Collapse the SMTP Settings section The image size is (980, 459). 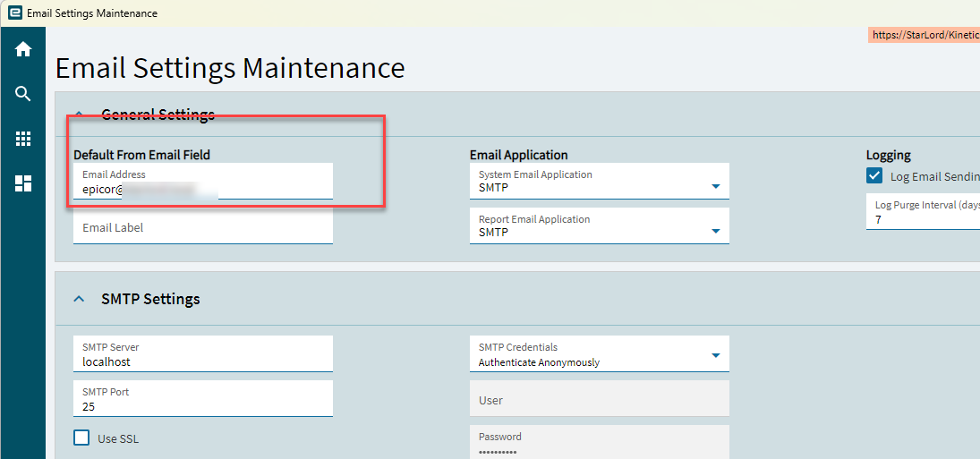(79, 299)
